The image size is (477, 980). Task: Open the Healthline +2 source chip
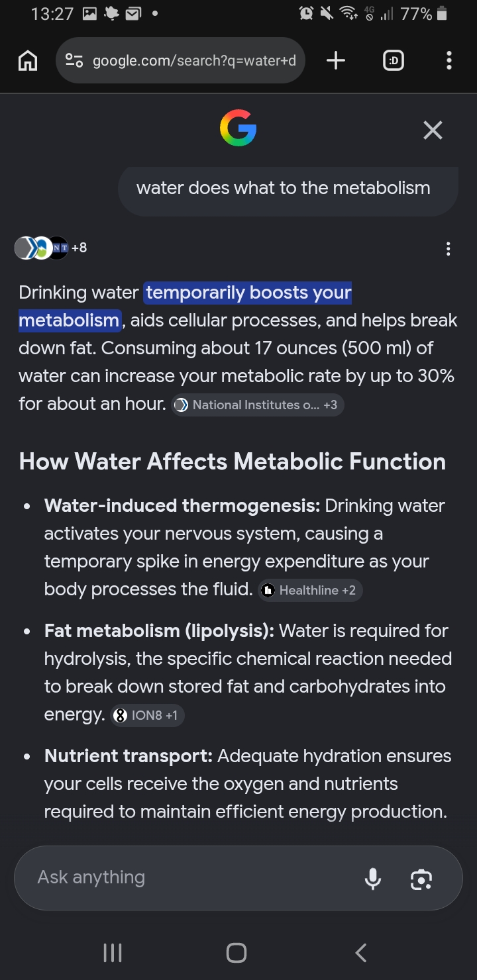pos(310,590)
